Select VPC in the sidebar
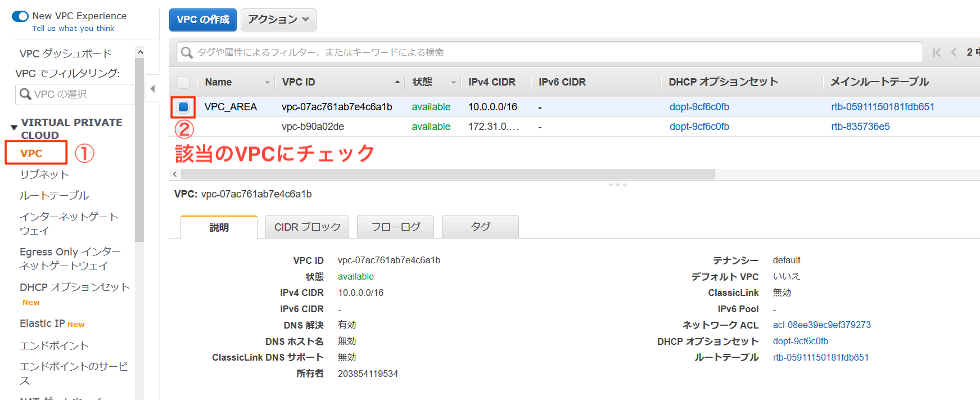This screenshot has height=400, width=980. click(31, 153)
